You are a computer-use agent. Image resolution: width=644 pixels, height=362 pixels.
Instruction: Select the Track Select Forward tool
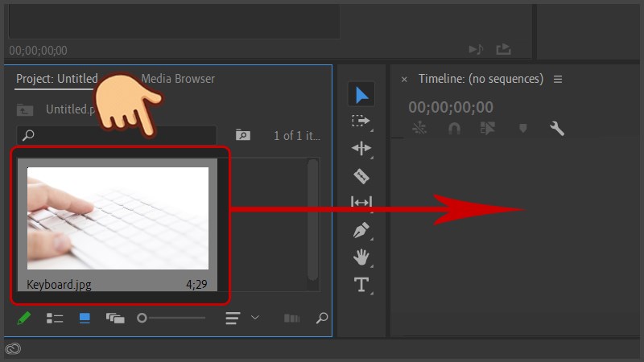pyautogui.click(x=361, y=121)
